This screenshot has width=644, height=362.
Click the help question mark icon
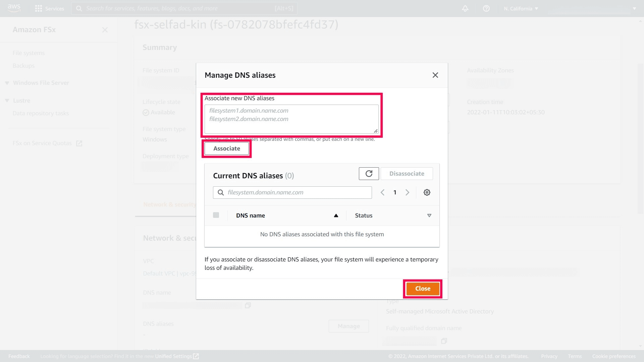486,8
